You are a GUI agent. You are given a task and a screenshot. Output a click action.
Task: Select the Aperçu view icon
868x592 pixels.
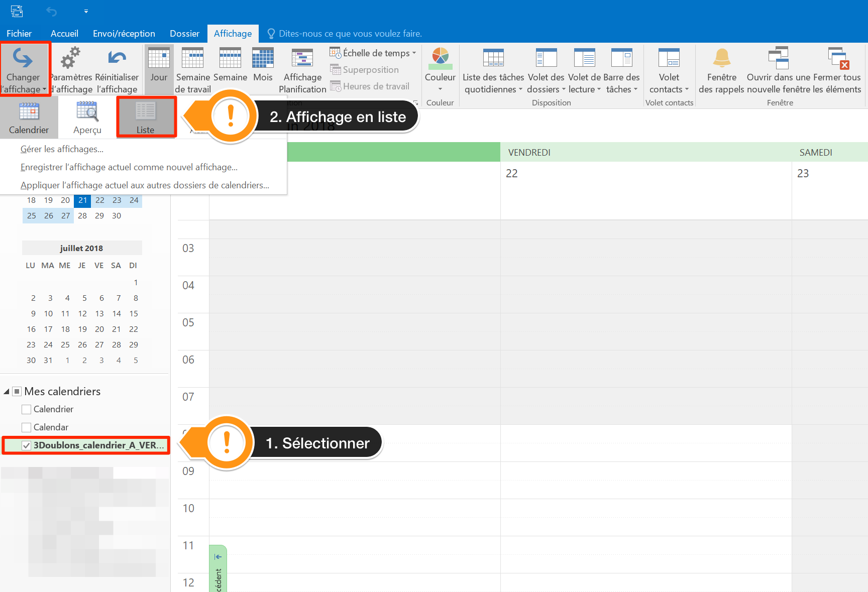pyautogui.click(x=87, y=112)
